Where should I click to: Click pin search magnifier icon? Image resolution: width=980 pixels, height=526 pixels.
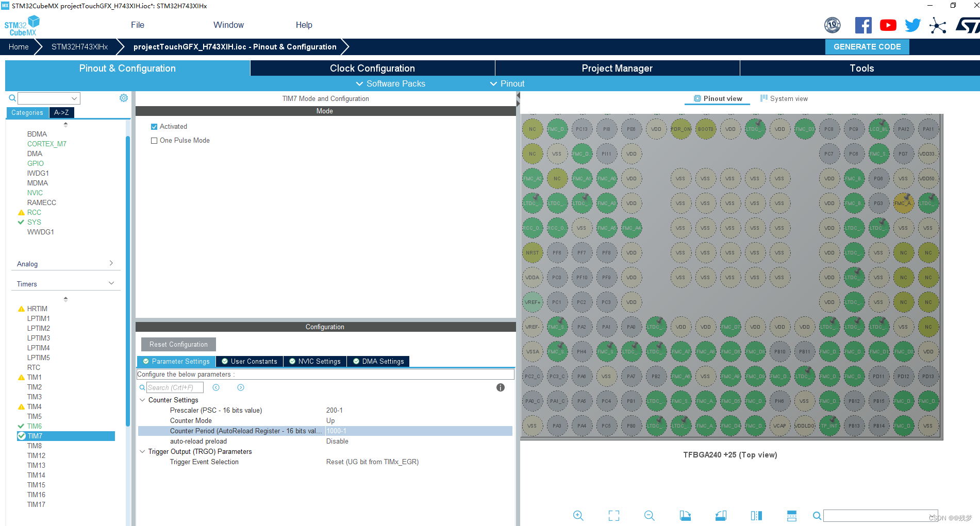(x=817, y=515)
